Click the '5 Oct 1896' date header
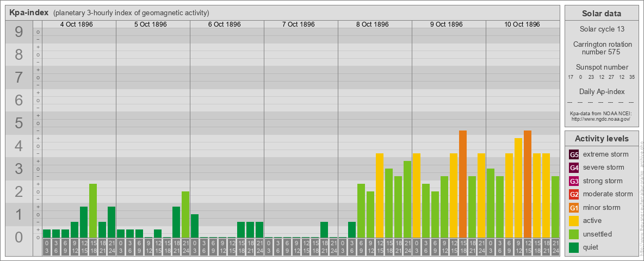Screen dimensions: 644x261 click(x=150, y=24)
